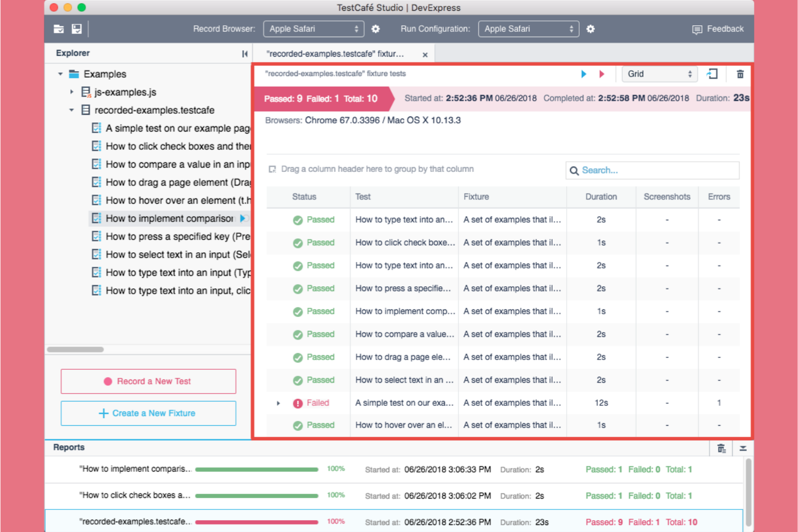Click the progress bar of 'How to implement comparis' report
This screenshot has height=532, width=798.
[x=257, y=469]
